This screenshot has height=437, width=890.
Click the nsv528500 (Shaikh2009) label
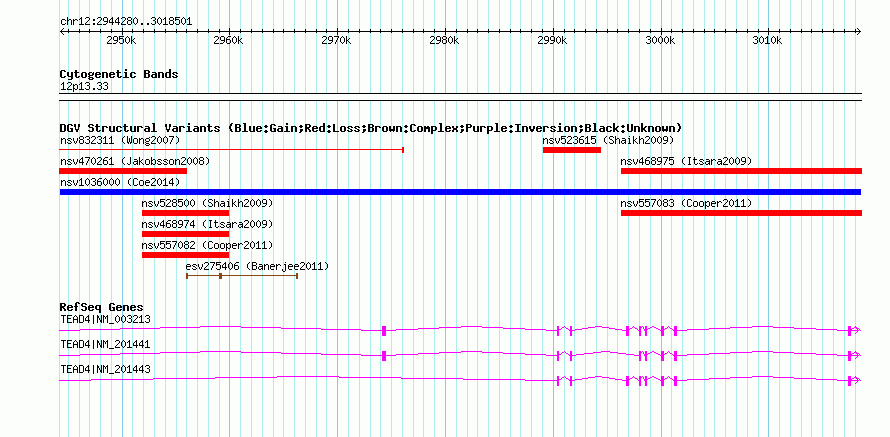coord(207,203)
